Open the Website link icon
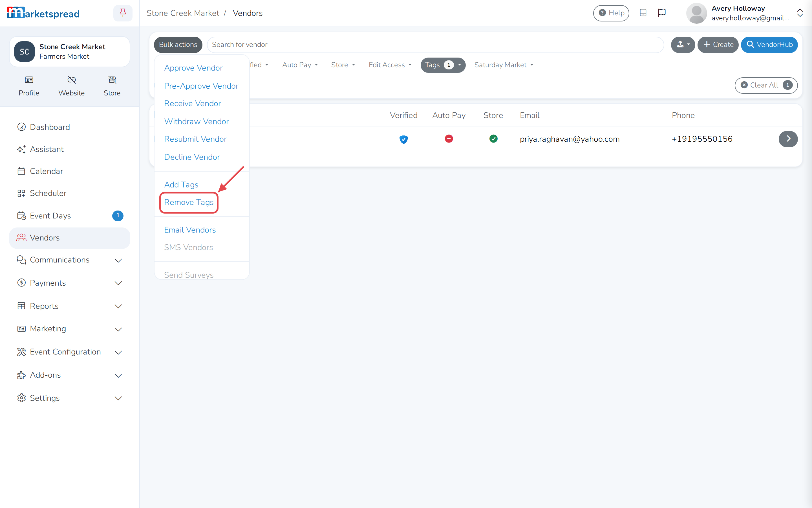Image resolution: width=812 pixels, height=508 pixels. (71, 86)
